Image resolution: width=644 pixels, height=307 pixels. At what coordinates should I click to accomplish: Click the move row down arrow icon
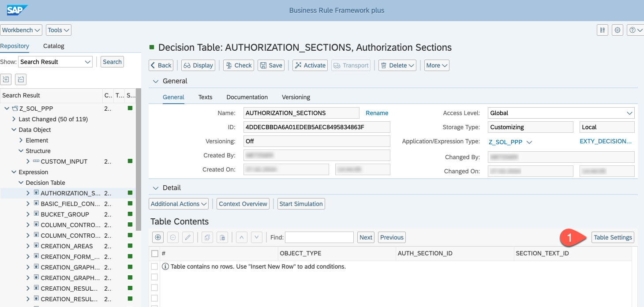[257, 237]
